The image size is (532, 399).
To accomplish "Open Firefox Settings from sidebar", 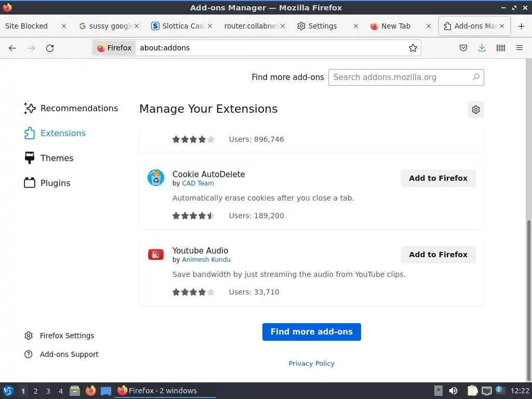I will pos(59,336).
